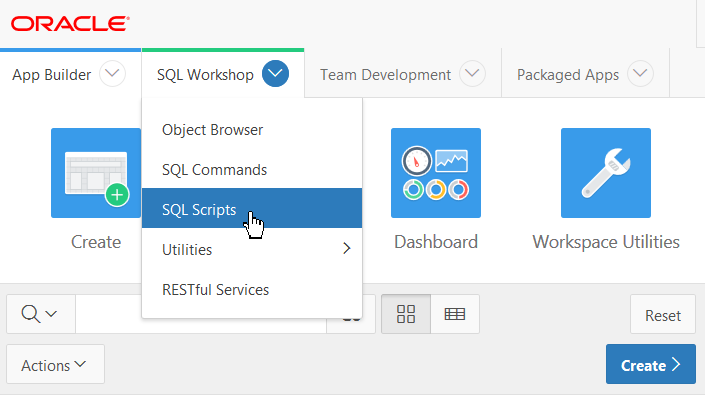Expand the Utilities submenu chevron
Image resolution: width=705 pixels, height=397 pixels.
coord(346,249)
